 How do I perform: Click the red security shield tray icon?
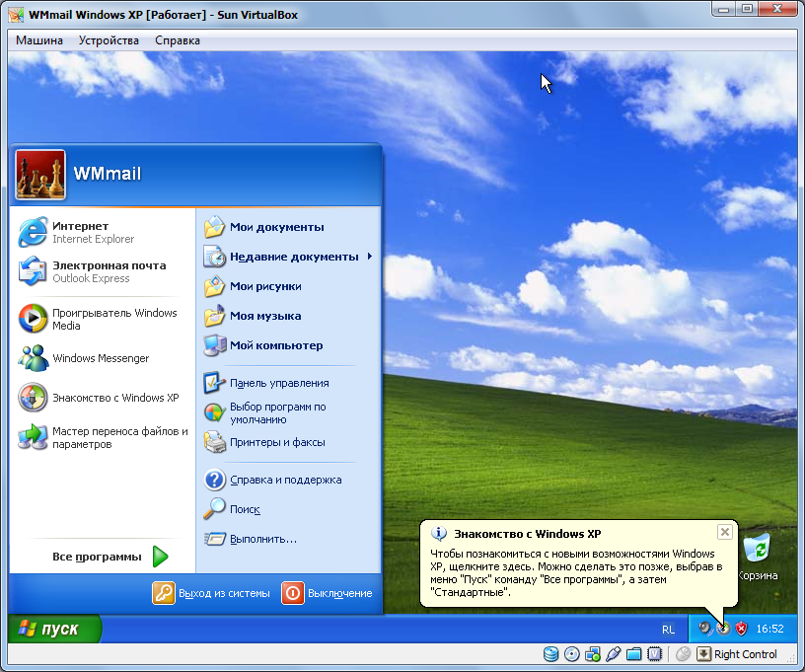[741, 629]
